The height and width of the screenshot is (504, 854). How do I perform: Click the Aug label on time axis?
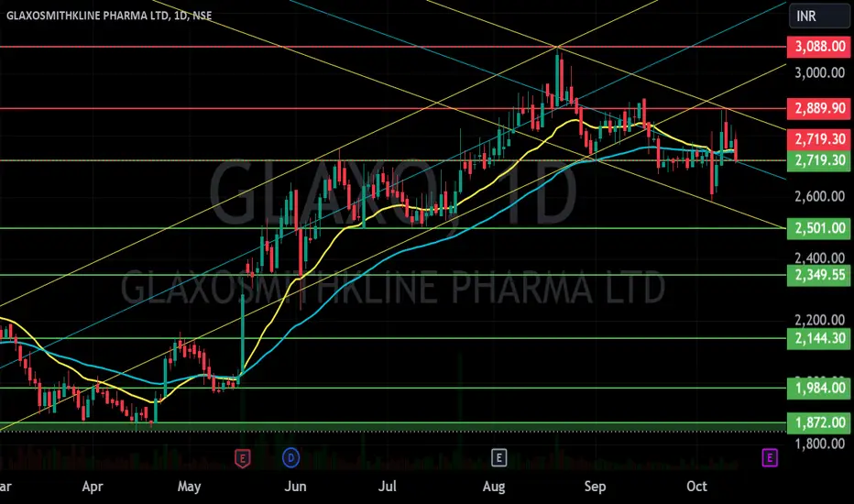(x=494, y=487)
